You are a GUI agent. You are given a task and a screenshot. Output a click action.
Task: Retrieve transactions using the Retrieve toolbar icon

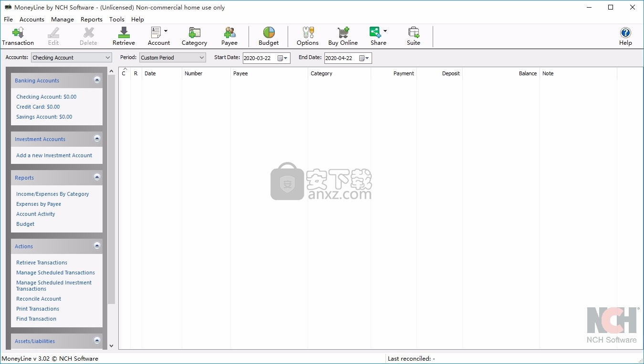click(x=124, y=36)
